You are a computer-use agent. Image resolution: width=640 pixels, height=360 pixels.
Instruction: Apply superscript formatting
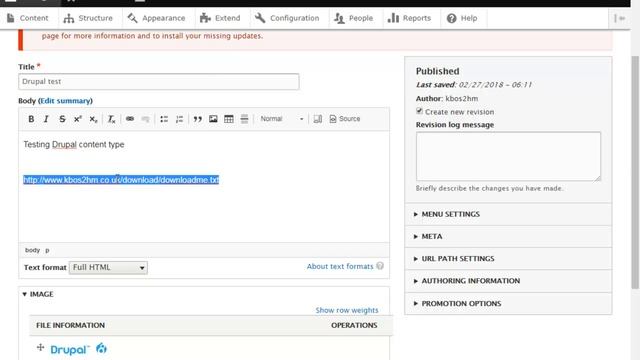(78, 119)
